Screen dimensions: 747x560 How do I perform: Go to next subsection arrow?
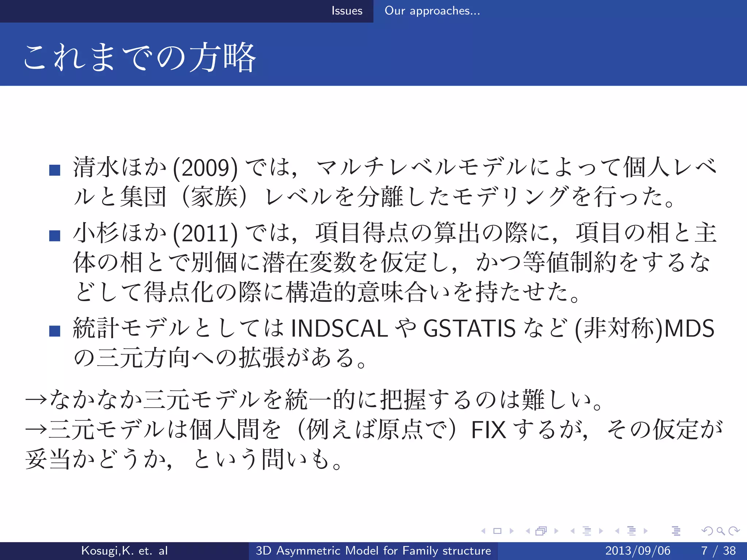pyautogui.click(x=601, y=531)
